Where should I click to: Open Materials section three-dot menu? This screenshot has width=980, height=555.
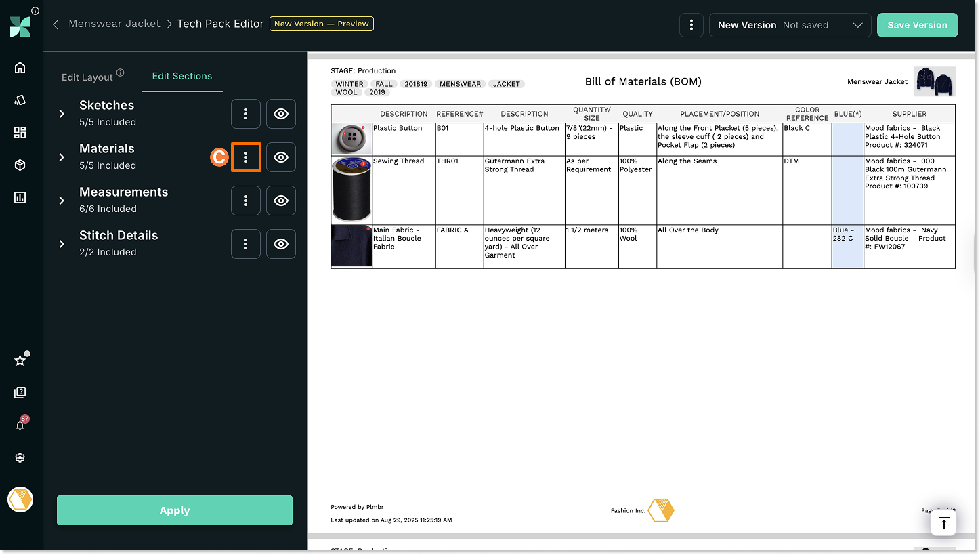click(246, 157)
